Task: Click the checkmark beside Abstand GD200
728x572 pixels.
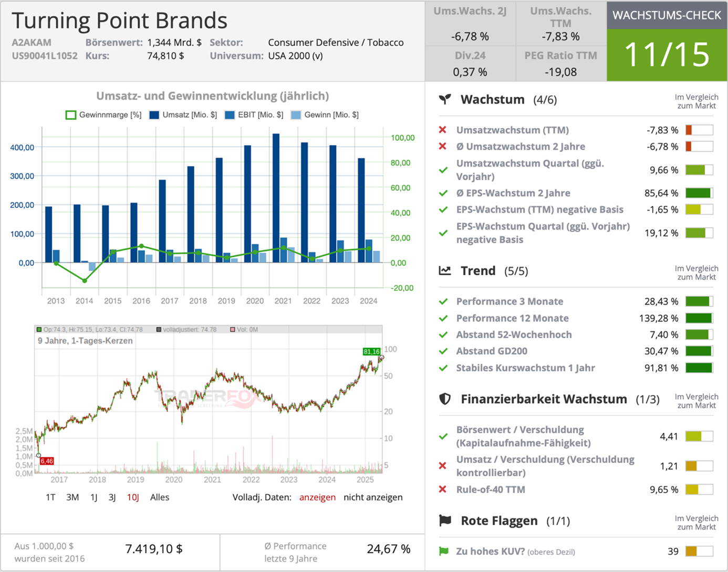Action: 443,351
